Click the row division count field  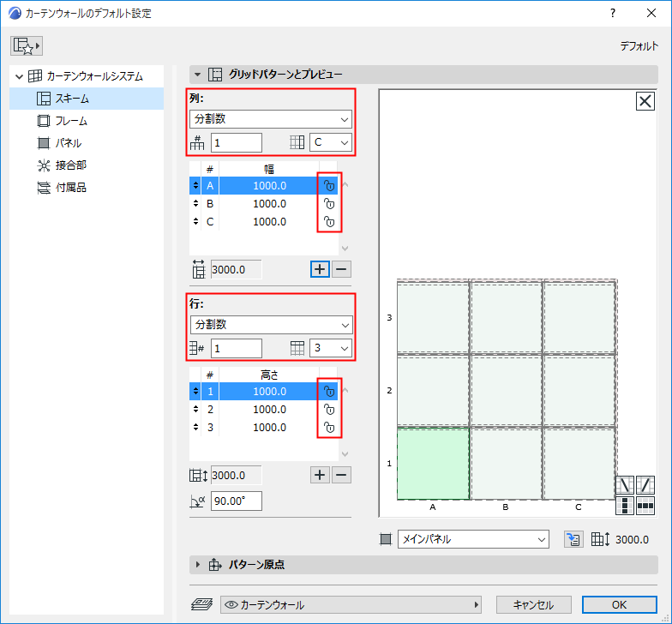click(237, 348)
